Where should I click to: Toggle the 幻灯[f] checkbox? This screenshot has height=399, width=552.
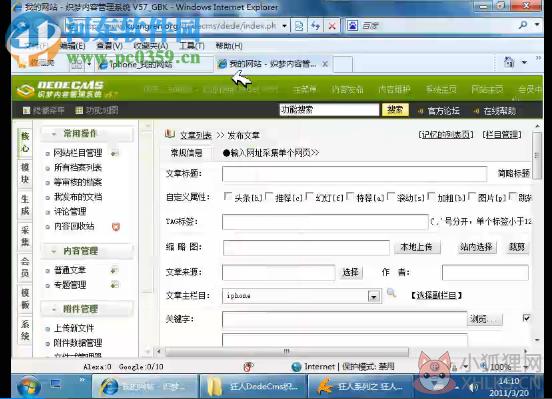coord(309,196)
